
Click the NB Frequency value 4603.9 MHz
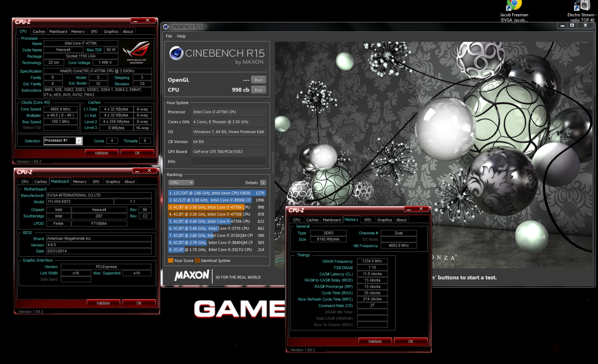pyautogui.click(x=399, y=246)
